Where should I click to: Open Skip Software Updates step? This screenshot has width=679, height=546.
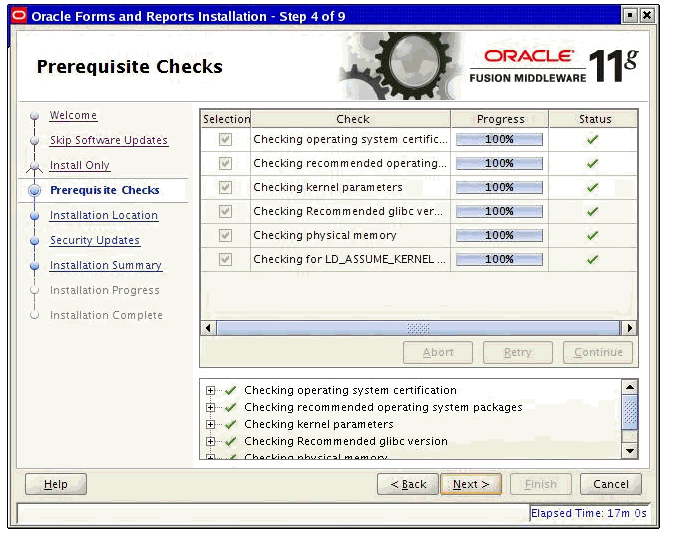[109, 140]
